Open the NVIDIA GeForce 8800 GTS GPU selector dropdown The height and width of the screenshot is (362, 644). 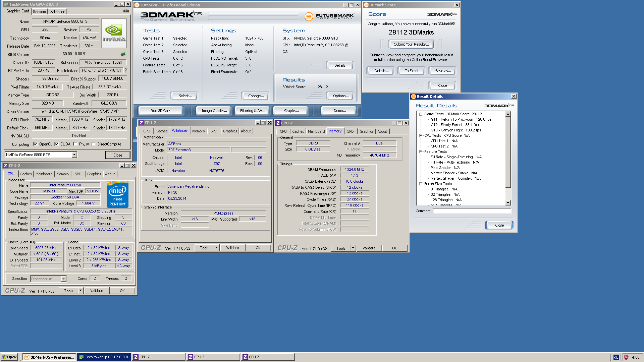tap(74, 155)
